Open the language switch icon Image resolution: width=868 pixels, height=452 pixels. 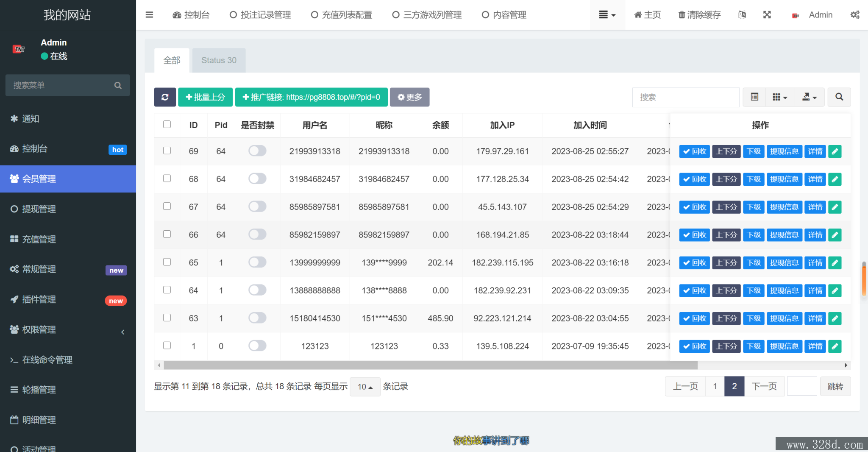[x=742, y=15]
